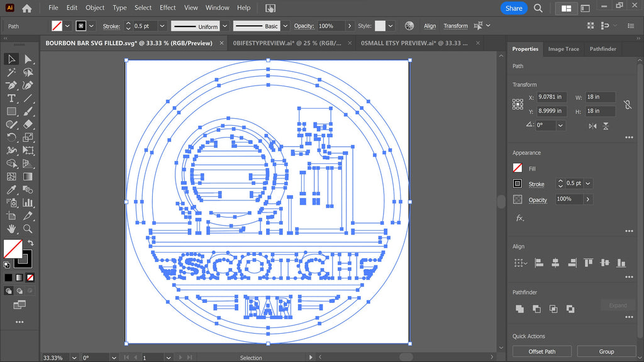Toggle Draw Normal mode
644x362 pixels.
tap(9, 290)
